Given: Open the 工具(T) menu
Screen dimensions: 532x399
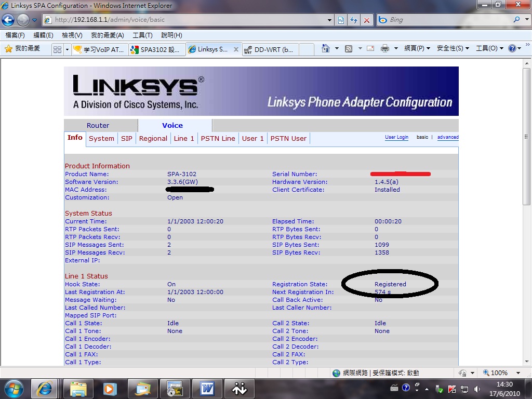Looking at the screenshot, I should click(x=142, y=35).
